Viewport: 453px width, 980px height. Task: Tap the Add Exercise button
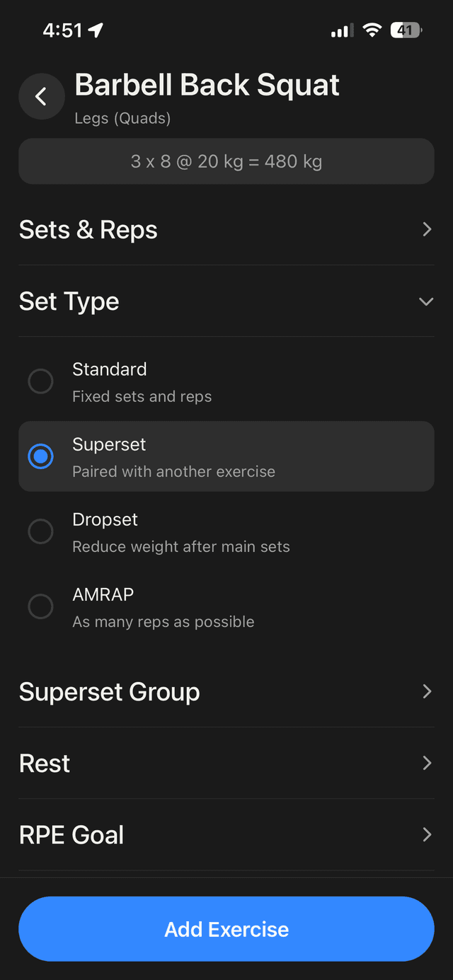(226, 929)
